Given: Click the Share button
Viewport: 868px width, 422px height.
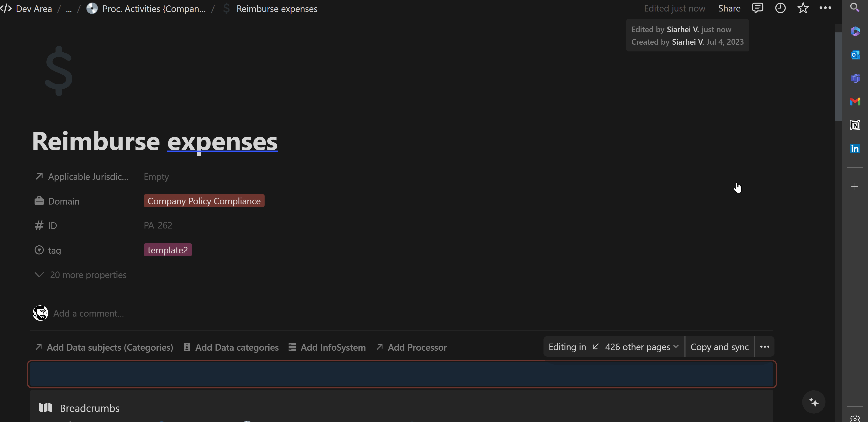Looking at the screenshot, I should (729, 8).
